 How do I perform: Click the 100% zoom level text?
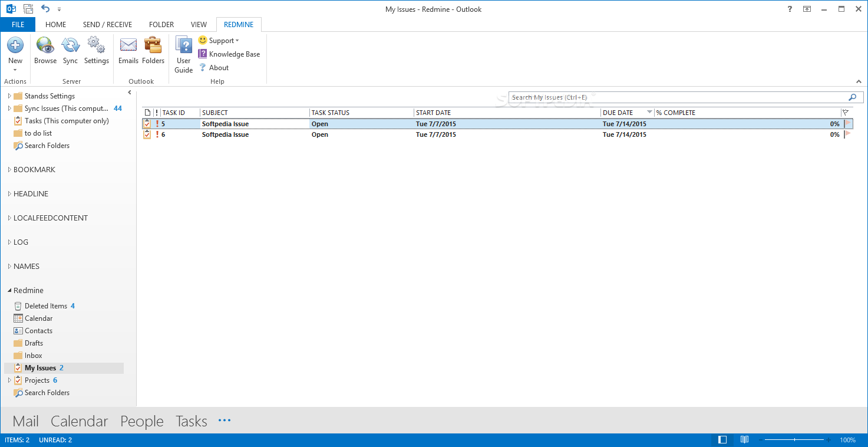coord(847,440)
